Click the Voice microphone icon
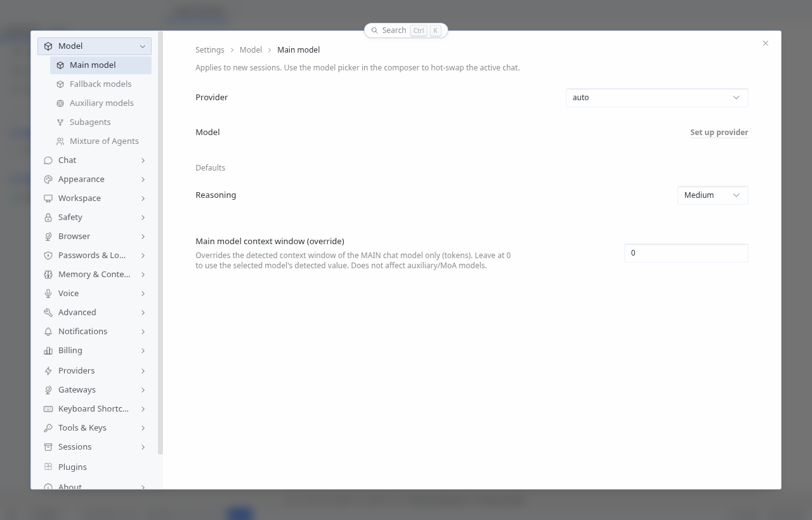The image size is (812, 520). point(48,294)
